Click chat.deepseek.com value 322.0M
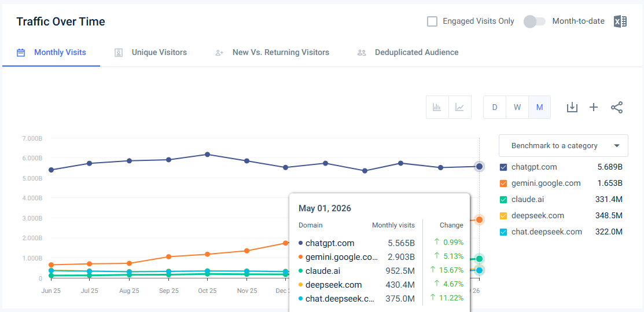This screenshot has width=644, height=312. coord(609,232)
